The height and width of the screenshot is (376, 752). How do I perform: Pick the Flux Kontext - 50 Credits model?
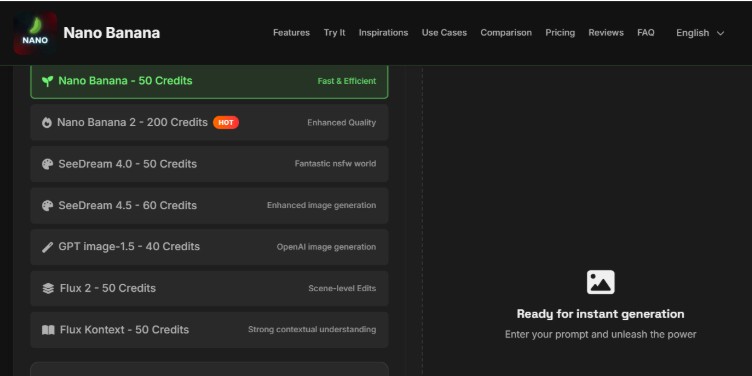209,330
